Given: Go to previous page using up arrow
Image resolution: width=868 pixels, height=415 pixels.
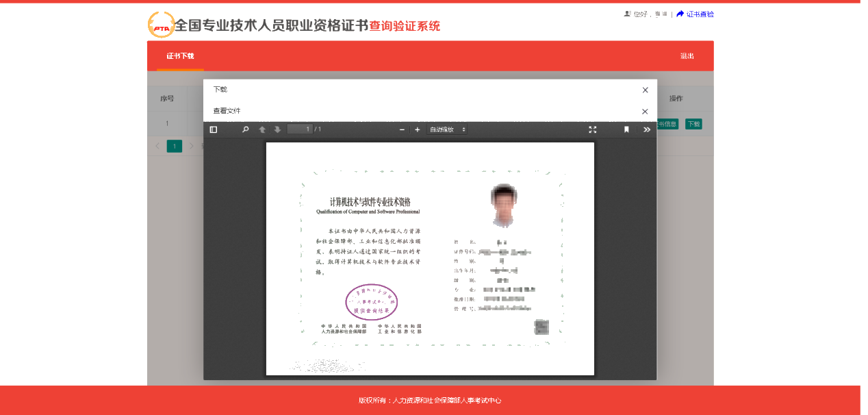Looking at the screenshot, I should [262, 129].
